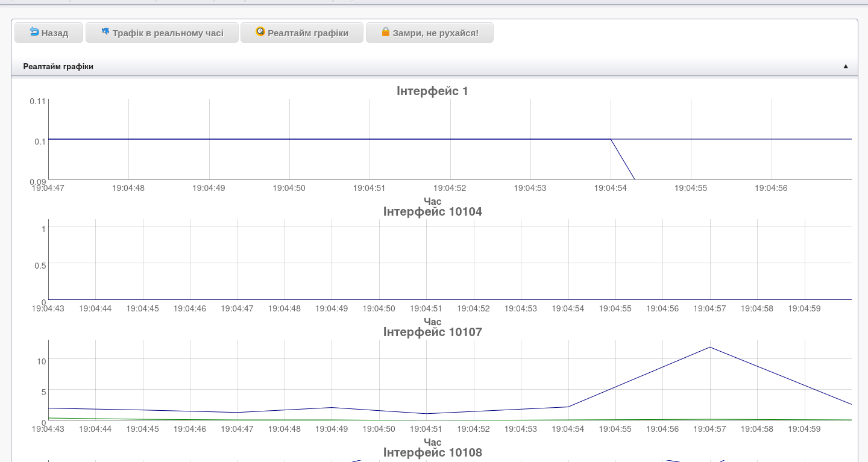Click the traffic icon beside Трафік в реальному часі

[x=105, y=31]
